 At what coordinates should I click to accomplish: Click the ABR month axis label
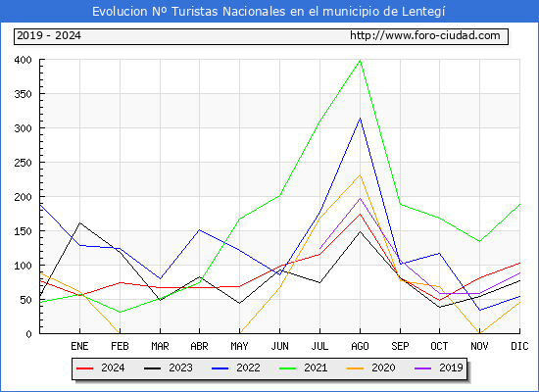pos(199,346)
